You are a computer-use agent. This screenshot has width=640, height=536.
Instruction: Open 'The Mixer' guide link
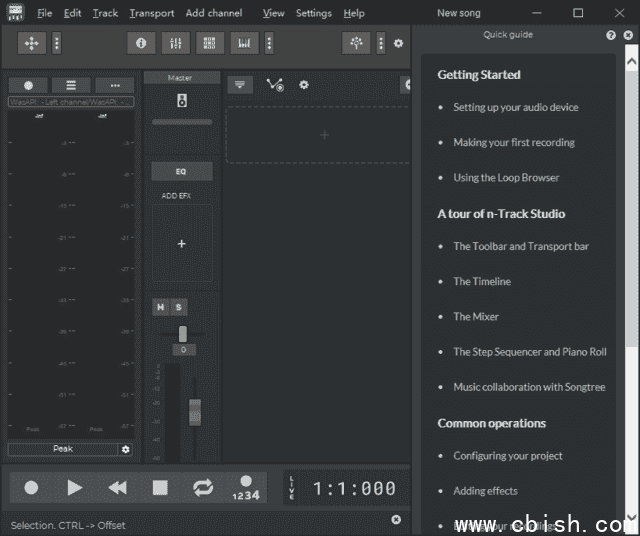[476, 316]
